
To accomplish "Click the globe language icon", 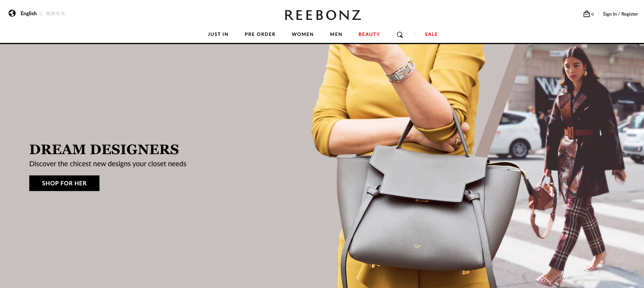I will click(x=12, y=13).
